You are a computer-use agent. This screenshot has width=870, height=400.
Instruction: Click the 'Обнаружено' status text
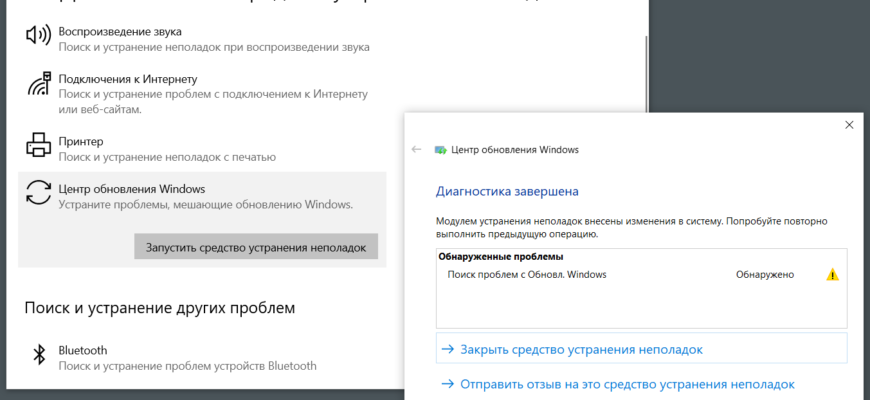click(x=765, y=274)
